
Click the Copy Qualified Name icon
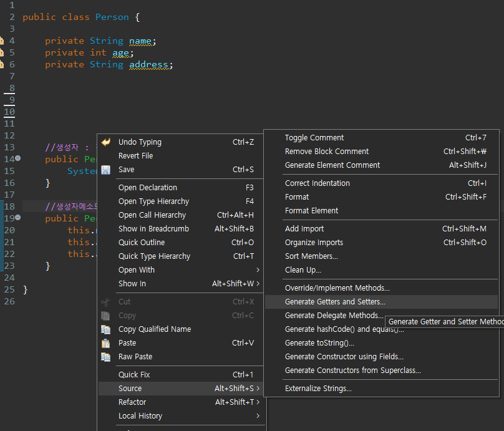pos(106,329)
